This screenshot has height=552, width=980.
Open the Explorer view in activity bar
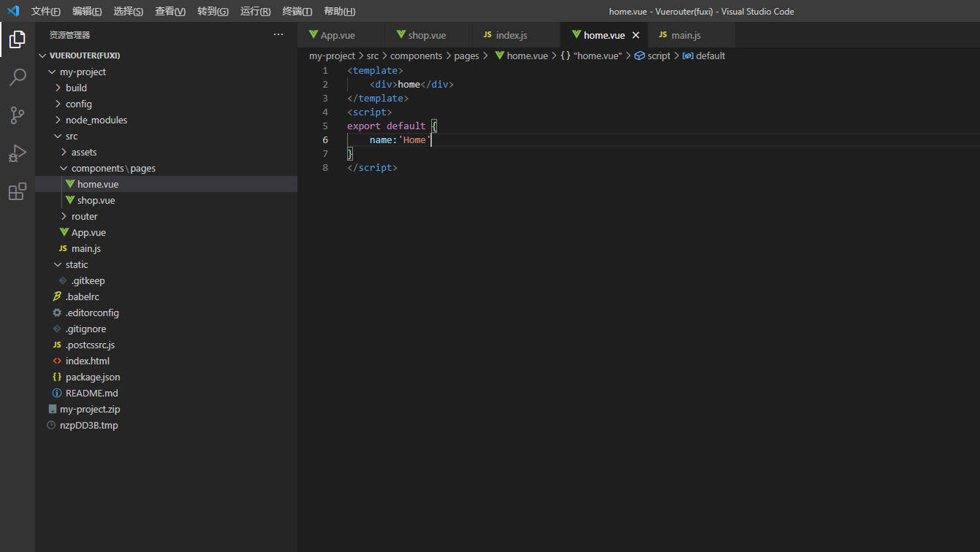tap(18, 39)
